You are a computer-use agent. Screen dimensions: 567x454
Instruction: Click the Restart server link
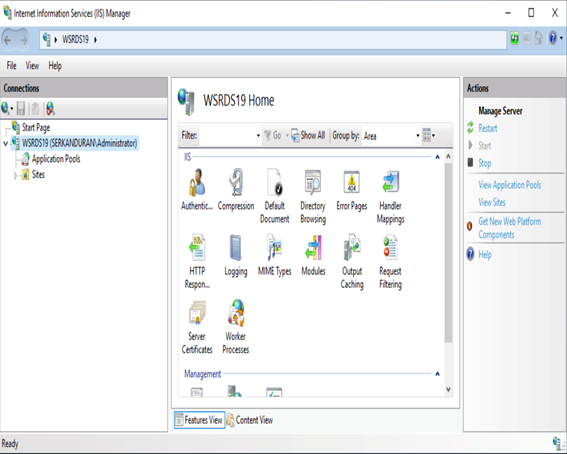[x=487, y=128]
